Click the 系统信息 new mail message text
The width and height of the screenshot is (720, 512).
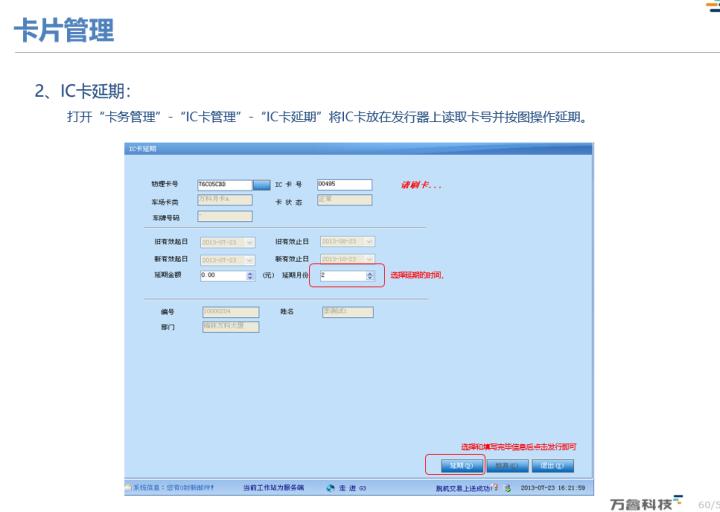click(x=173, y=487)
